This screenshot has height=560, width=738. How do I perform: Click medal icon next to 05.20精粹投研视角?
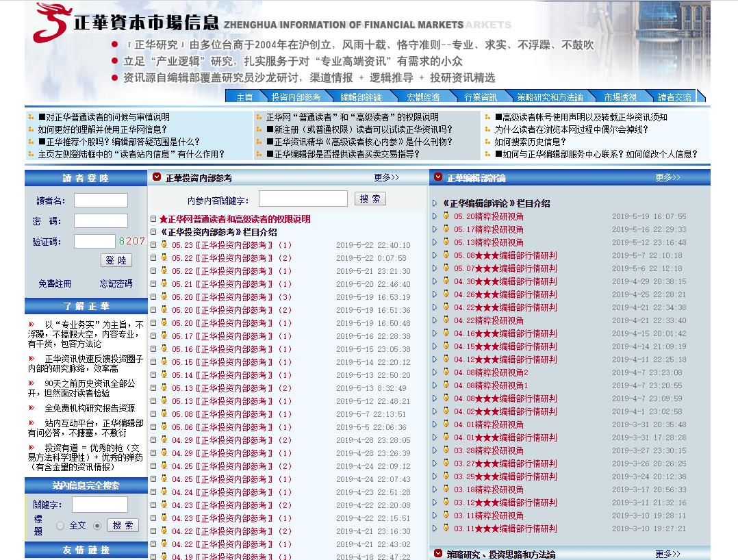pyautogui.click(x=446, y=216)
